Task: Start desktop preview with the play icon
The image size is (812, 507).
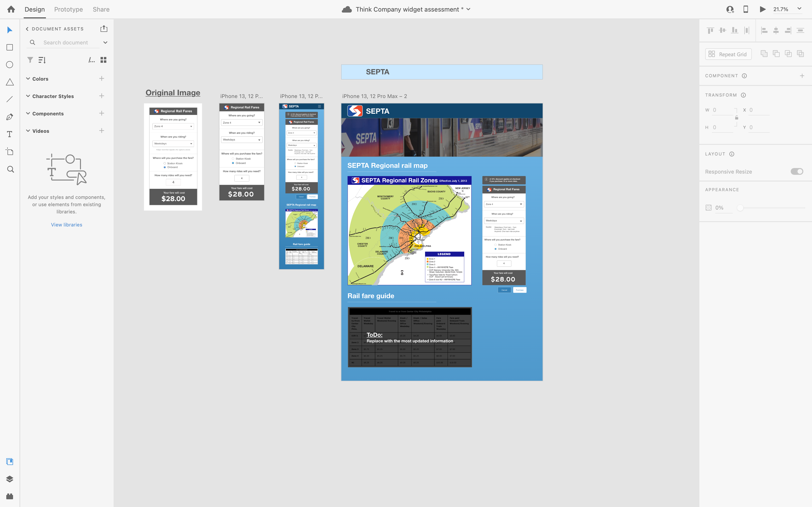Action: click(762, 9)
